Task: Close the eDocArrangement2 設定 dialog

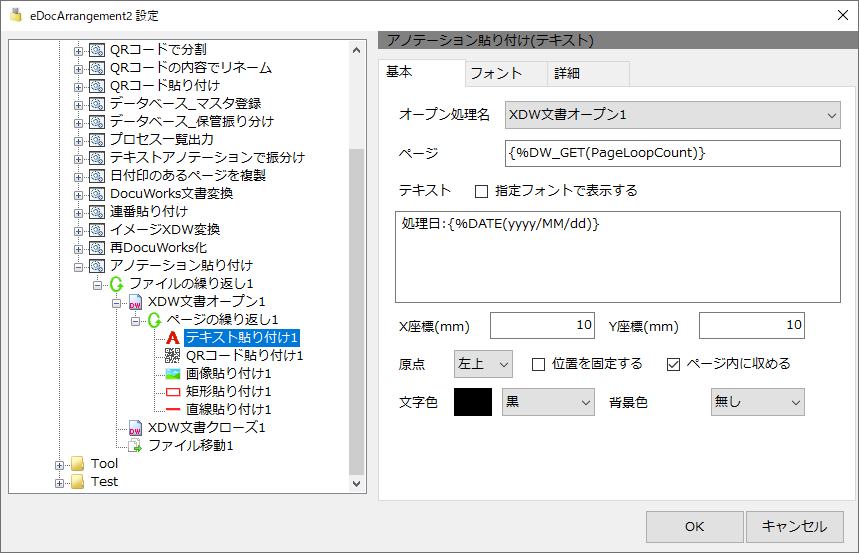Action: pos(843,15)
